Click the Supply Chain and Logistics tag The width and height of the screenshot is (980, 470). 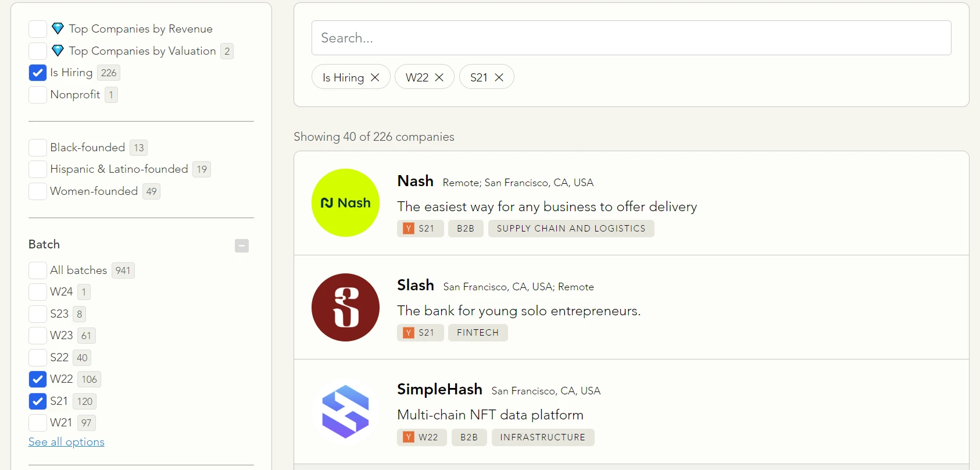point(571,229)
